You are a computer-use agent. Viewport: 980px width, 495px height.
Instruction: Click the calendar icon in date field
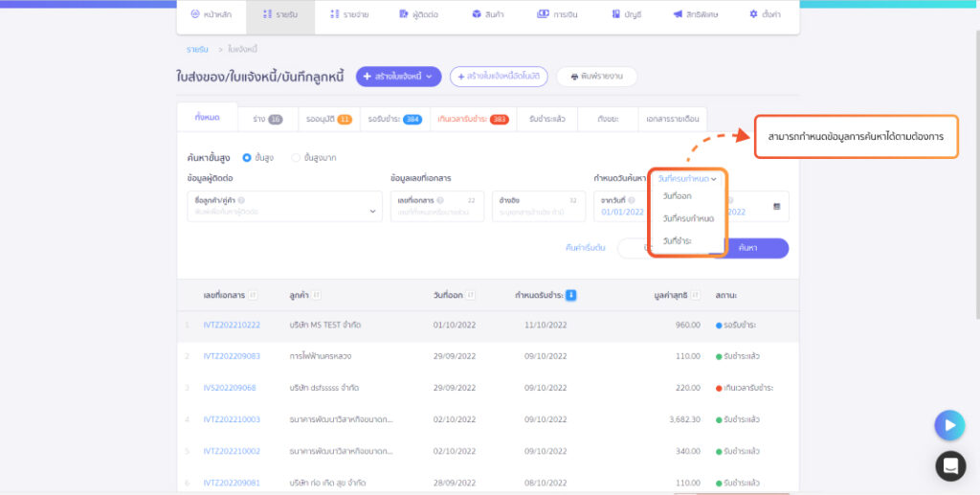776,206
